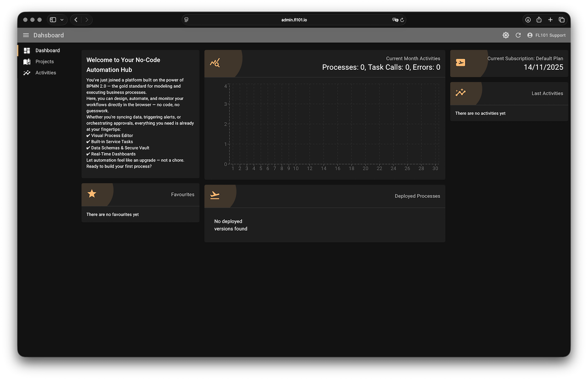
Task: Go to Activities in the sidebar
Action: tap(45, 73)
